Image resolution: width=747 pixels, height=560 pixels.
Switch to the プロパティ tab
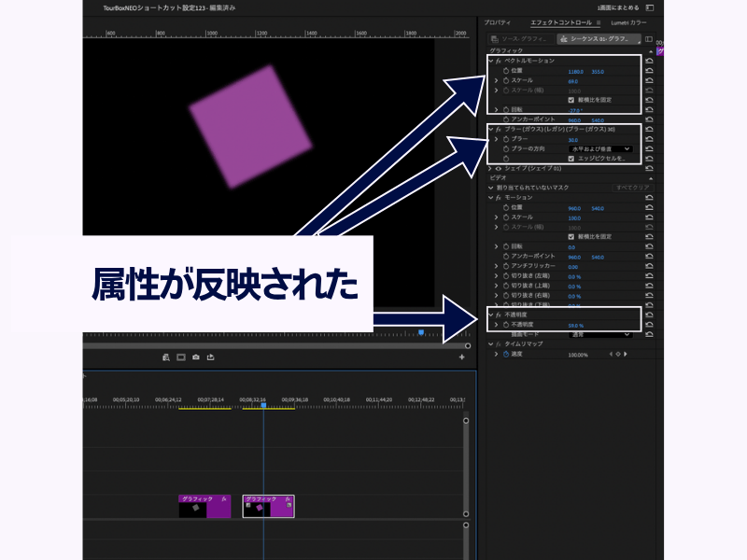498,21
